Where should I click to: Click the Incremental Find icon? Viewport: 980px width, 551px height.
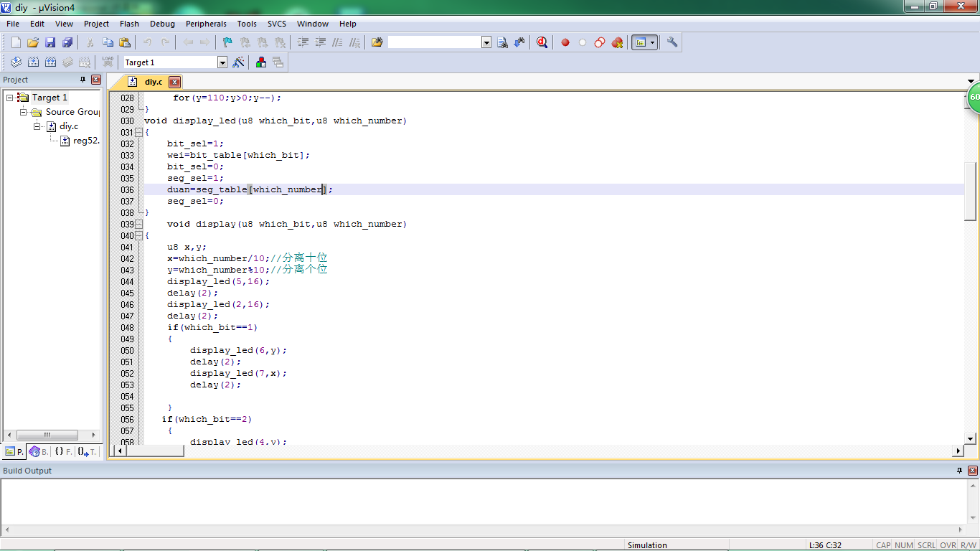[x=519, y=42]
